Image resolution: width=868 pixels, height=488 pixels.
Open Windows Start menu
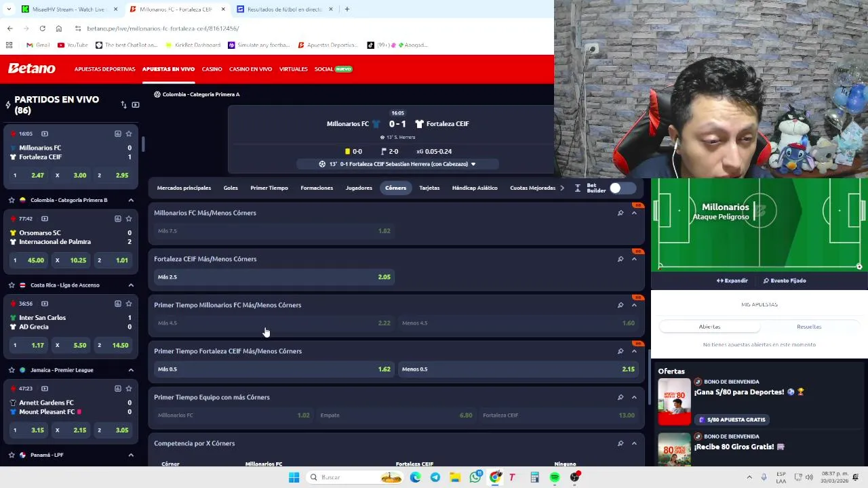(294, 477)
